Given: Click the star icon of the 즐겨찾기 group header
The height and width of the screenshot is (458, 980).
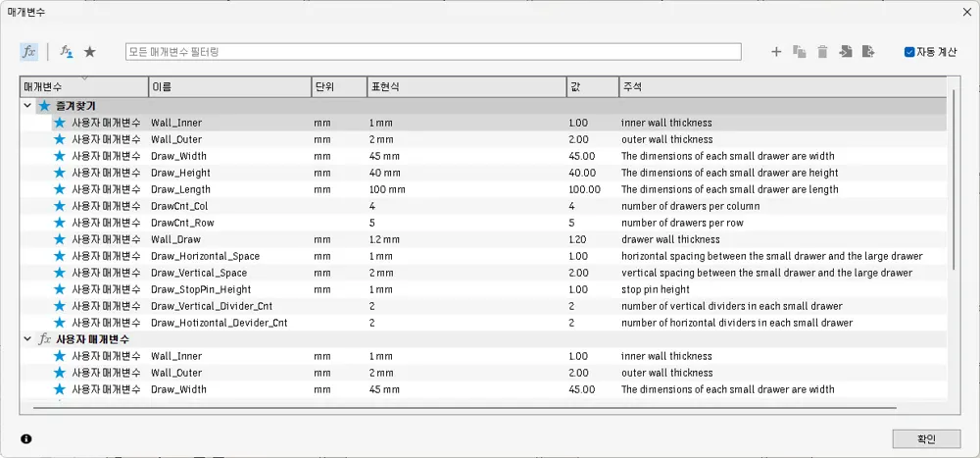Looking at the screenshot, I should [44, 106].
